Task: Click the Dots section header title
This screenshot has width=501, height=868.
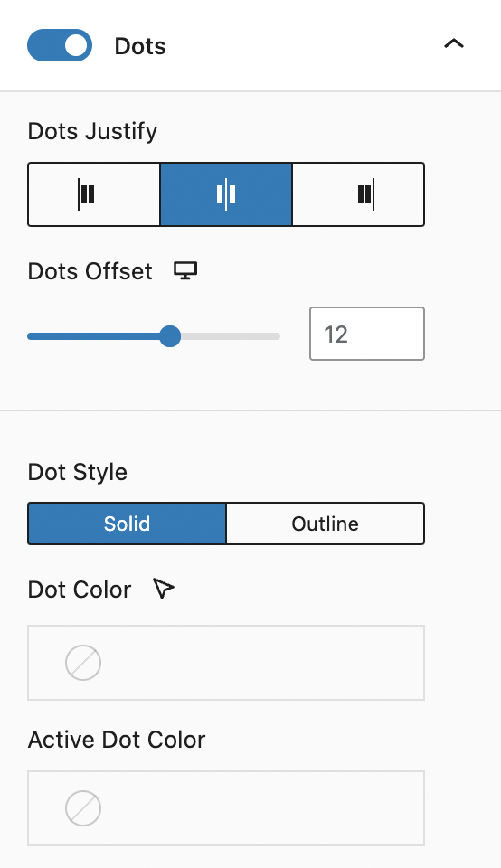Action: (x=140, y=46)
